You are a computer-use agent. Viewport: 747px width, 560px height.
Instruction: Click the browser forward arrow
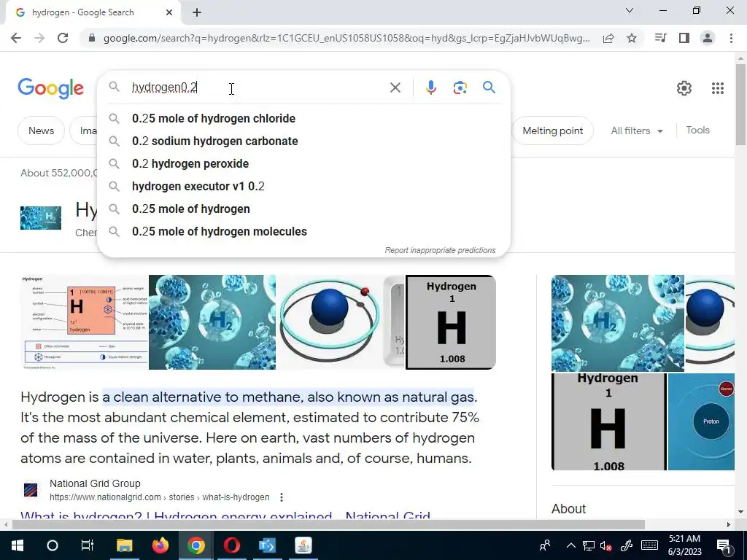[39, 38]
